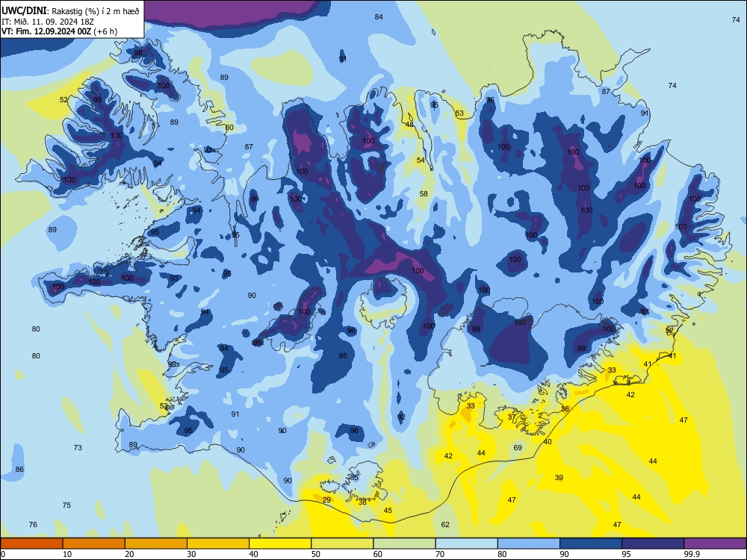Click the map value '75' offshore southwest

point(66,505)
